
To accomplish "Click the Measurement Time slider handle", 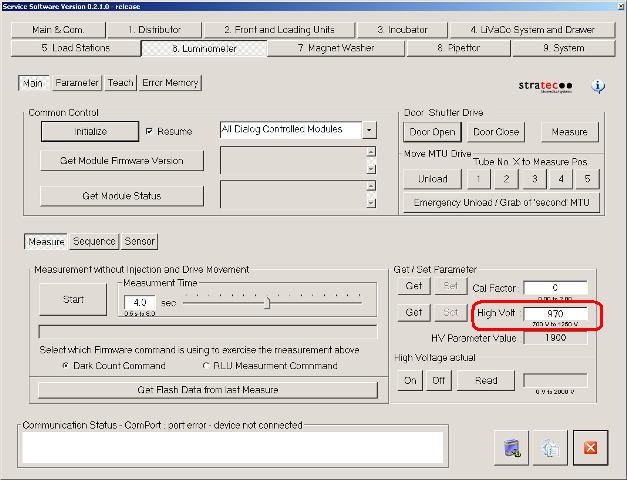I will tap(267, 302).
